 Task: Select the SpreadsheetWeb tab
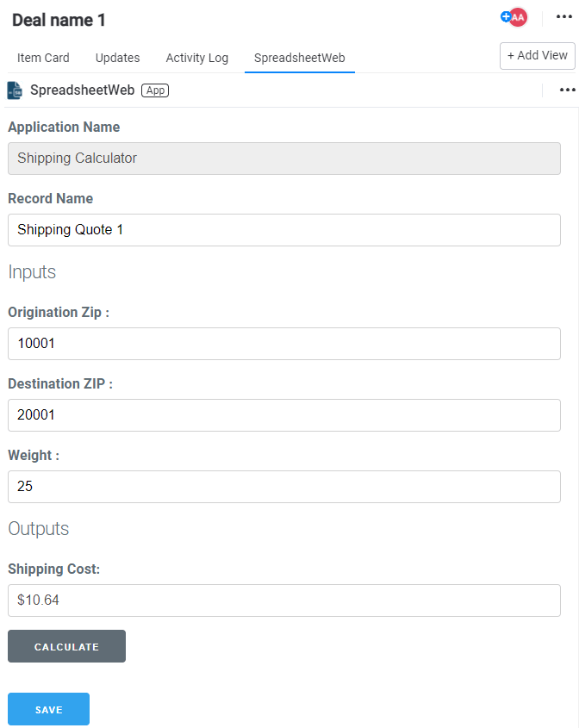[300, 58]
